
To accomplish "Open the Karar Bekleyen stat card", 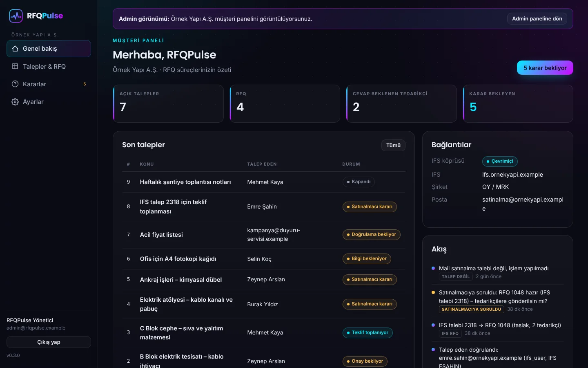I will click(518, 103).
